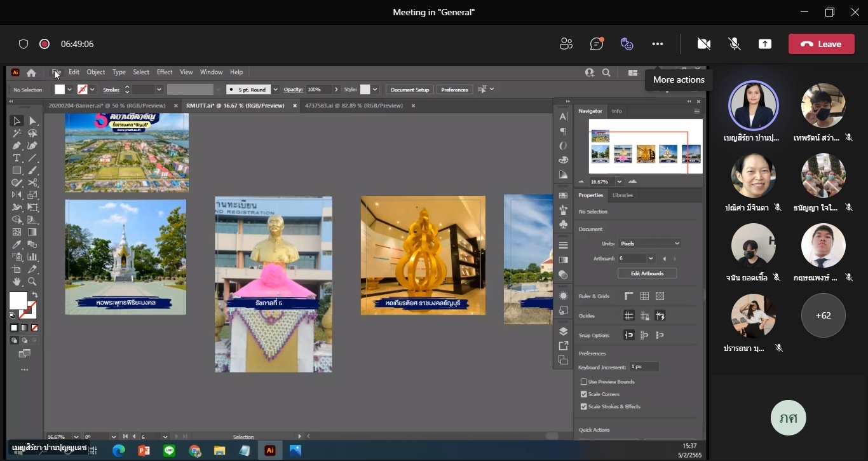Select the Type tool
The width and height of the screenshot is (868, 461).
tap(17, 158)
